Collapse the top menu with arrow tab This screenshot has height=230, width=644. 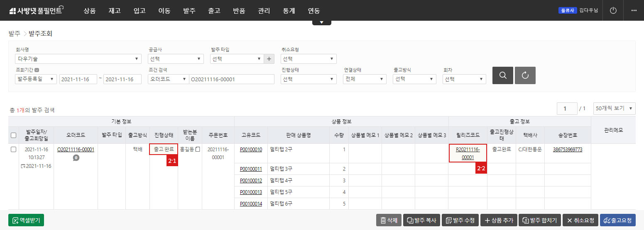[321, 22]
